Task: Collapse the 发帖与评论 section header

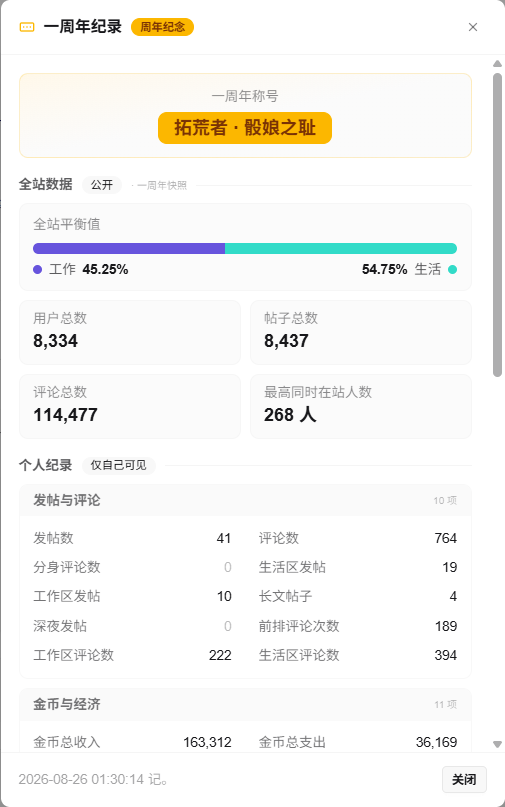Action: pos(245,500)
